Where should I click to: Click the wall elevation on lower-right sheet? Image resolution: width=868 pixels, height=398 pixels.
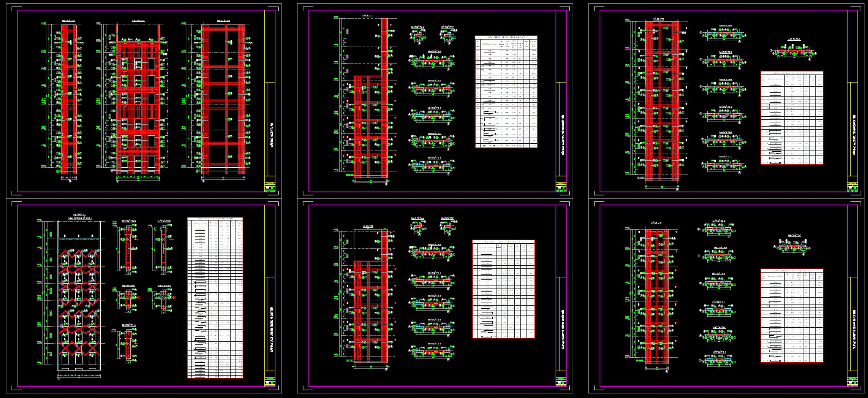[x=657, y=297]
